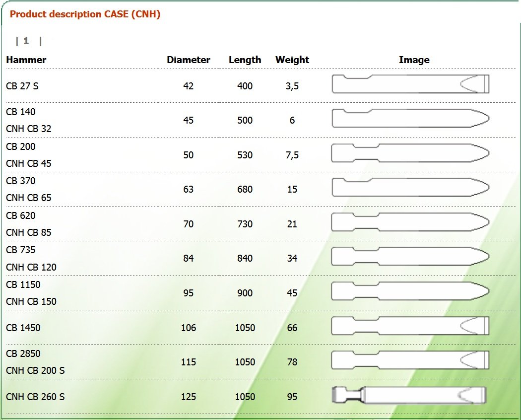Screen dimensions: 521x420
Task: Open the CB 2850 chisel thumbnail
Action: (411, 360)
